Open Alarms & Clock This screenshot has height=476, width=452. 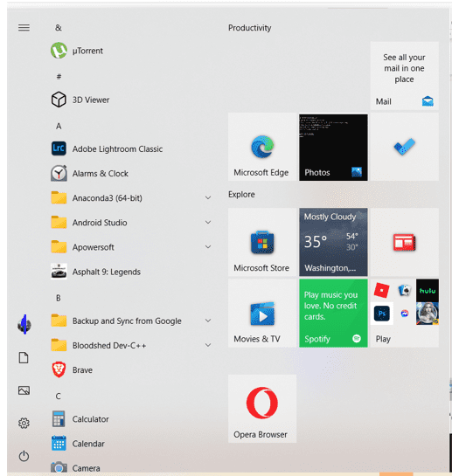click(131, 173)
